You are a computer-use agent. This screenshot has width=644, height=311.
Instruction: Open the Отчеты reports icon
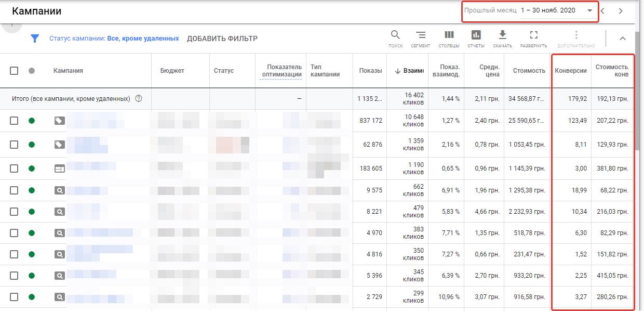(x=476, y=35)
